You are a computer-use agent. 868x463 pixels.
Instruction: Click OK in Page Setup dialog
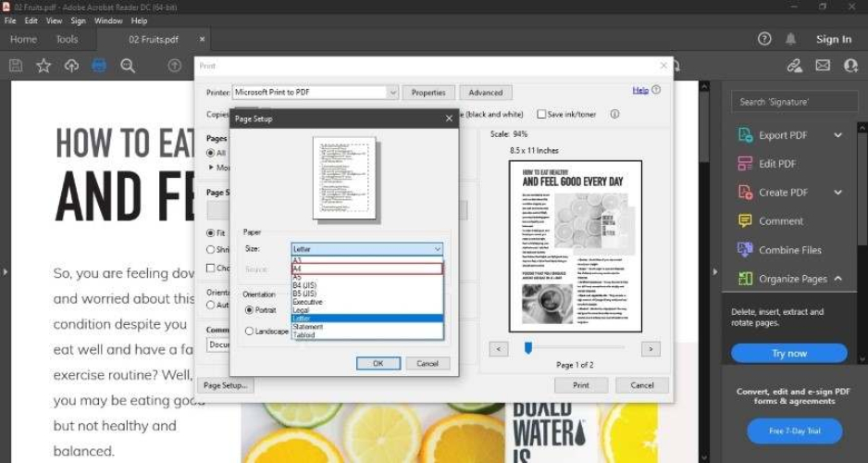point(378,363)
